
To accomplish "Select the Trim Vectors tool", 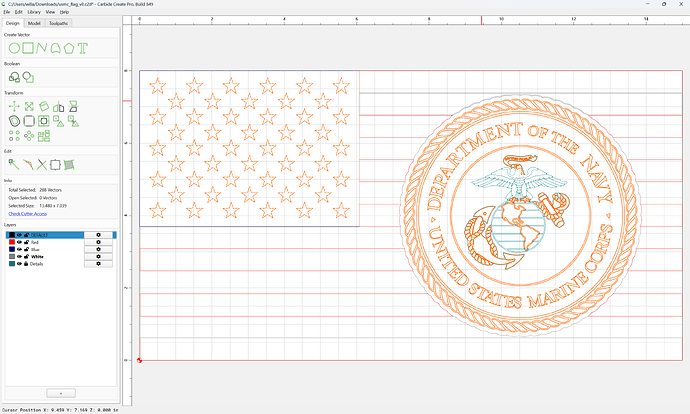I will pos(41,165).
